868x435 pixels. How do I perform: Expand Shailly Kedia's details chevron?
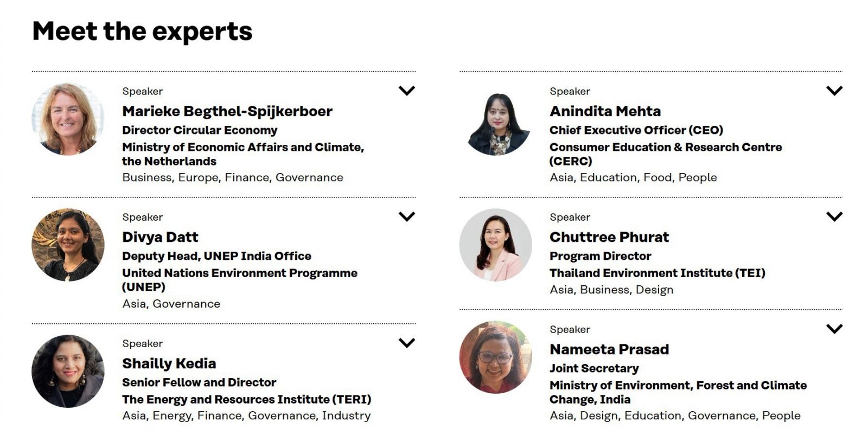(406, 343)
